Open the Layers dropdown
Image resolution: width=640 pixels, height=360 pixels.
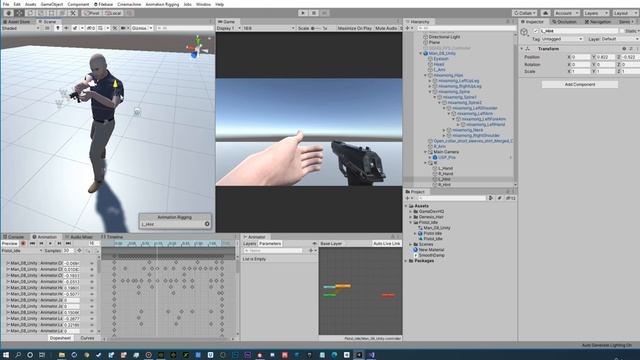595,13
